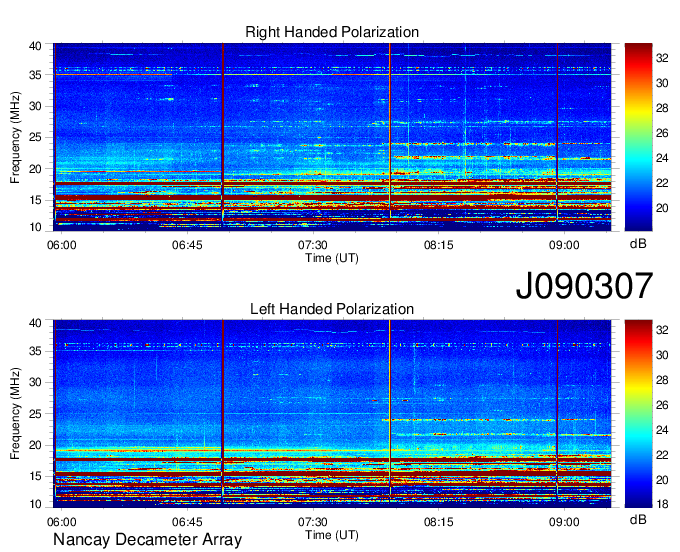Screen dimensions: 680x552
Task: Click the 40 MHz tick on lower plot
Action: pyautogui.click(x=36, y=323)
